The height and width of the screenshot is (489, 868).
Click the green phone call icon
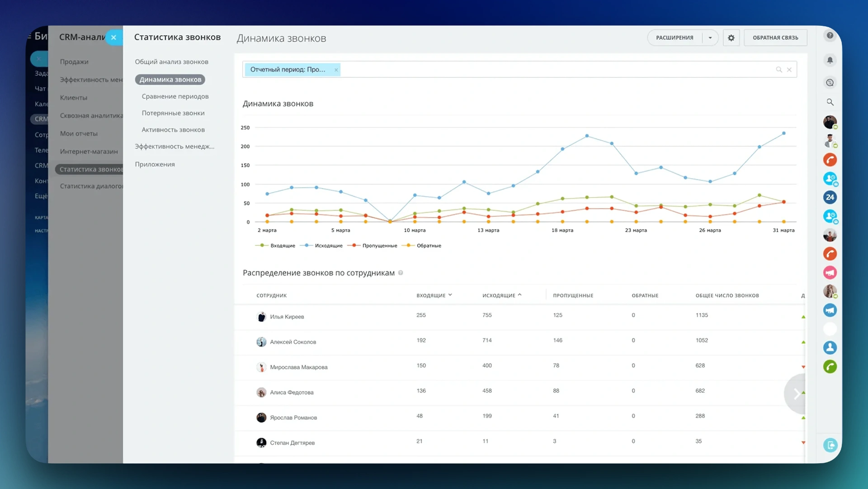[830, 367]
